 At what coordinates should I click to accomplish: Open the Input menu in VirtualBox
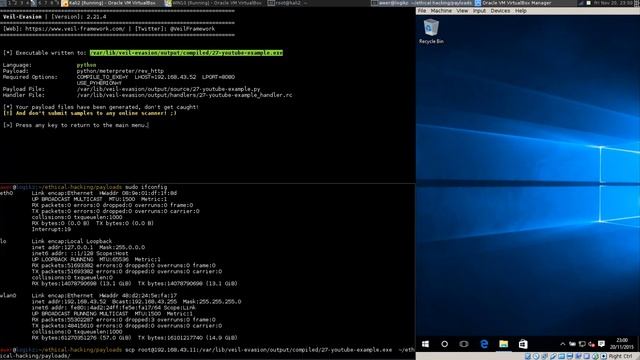click(480, 11)
